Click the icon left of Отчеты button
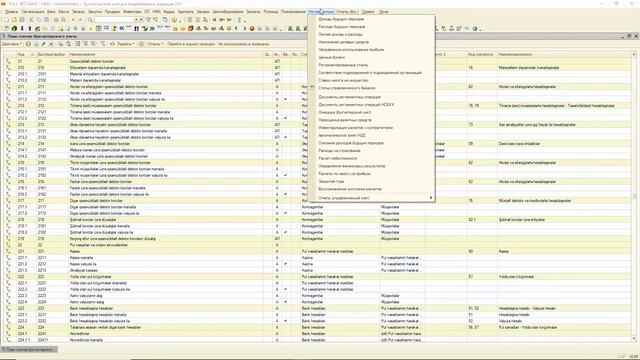 coord(141,44)
